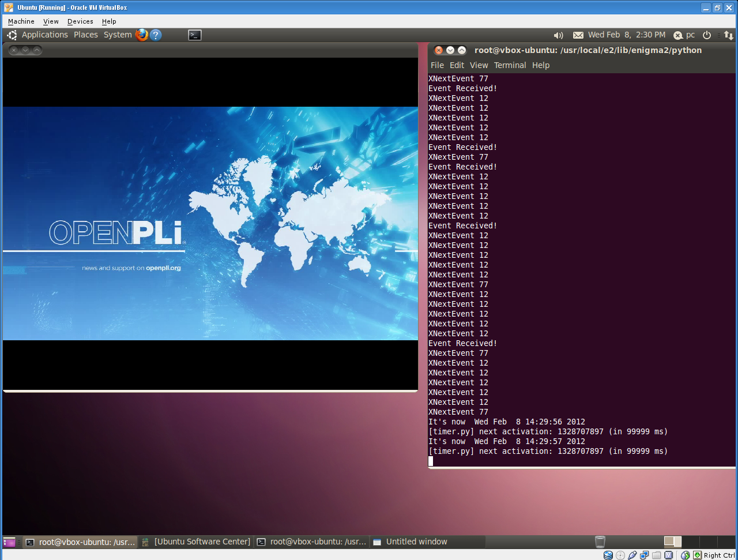Image resolution: width=738 pixels, height=560 pixels.
Task: Click the VirtualBox shared folders icon
Action: click(x=657, y=555)
